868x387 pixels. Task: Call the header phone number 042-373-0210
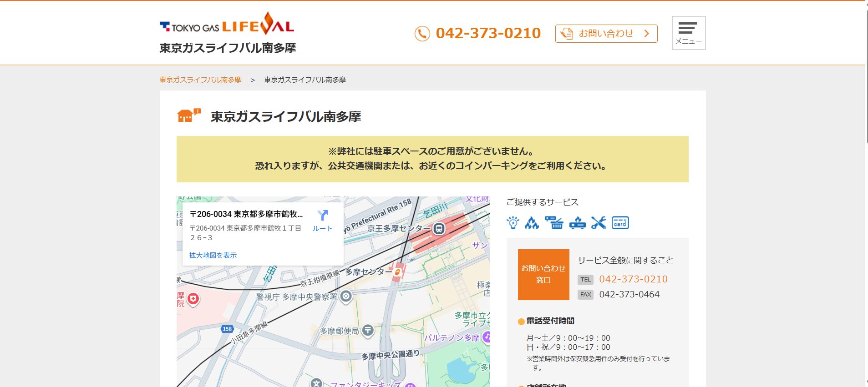tap(487, 33)
